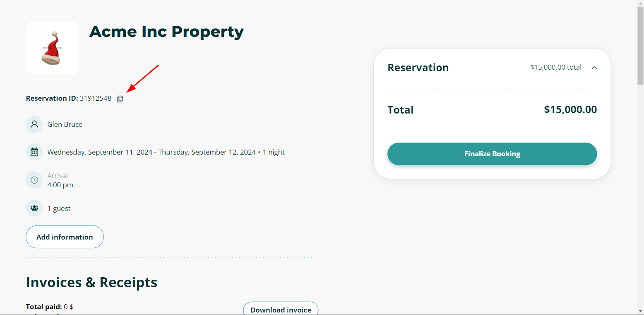Click the Acme Inc Property santa hat logo
The height and width of the screenshot is (315, 644).
pos(52,48)
